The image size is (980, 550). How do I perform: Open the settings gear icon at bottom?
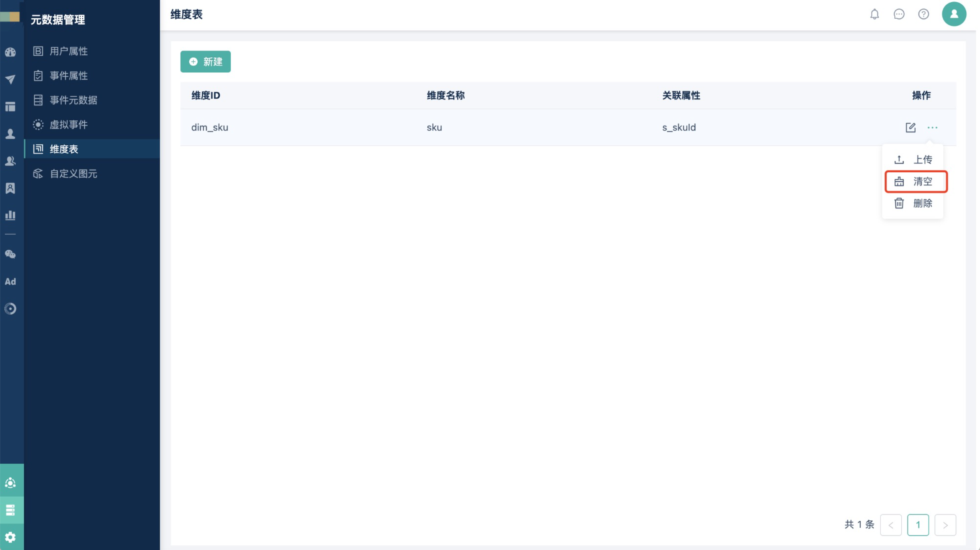(11, 537)
